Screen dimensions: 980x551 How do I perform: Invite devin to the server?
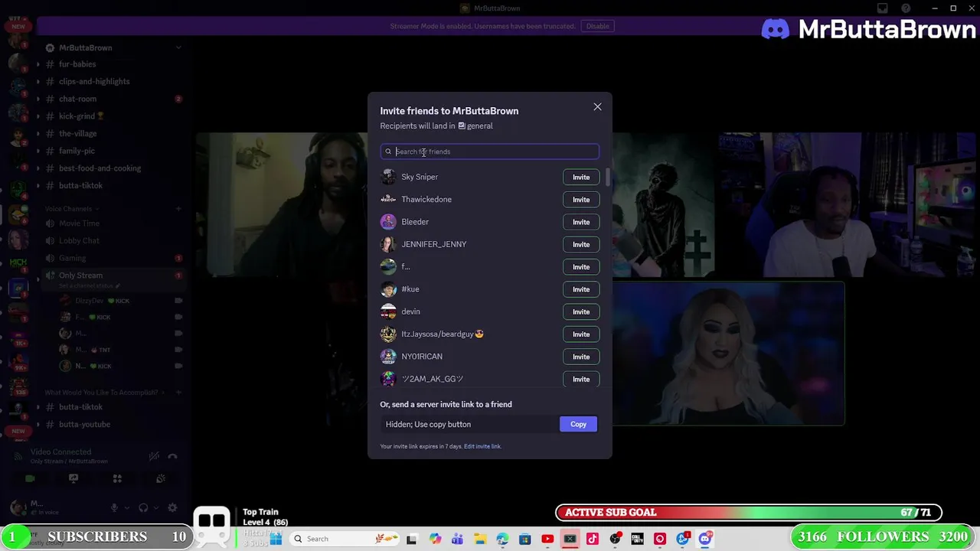pos(581,311)
